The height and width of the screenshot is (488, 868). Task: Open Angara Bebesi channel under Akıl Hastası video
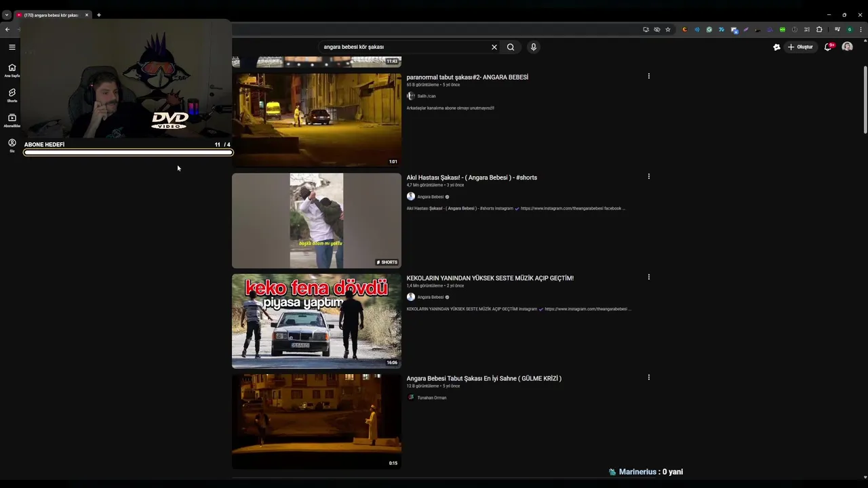pyautogui.click(x=431, y=197)
